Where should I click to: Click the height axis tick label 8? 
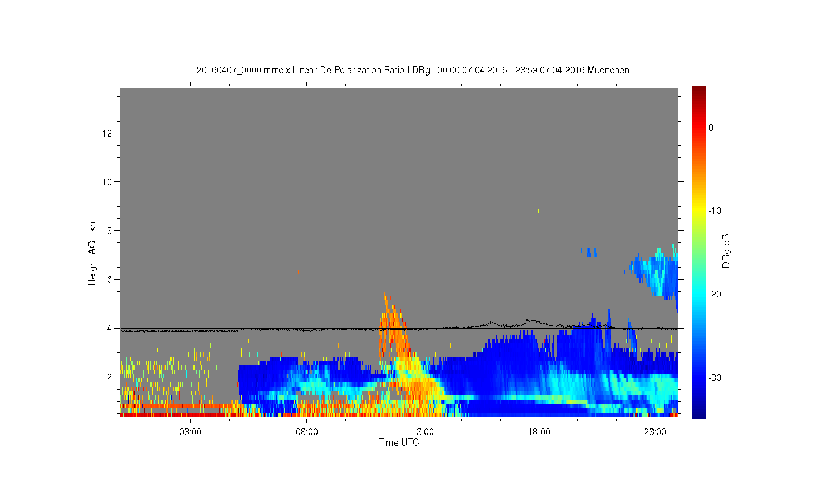[110, 231]
